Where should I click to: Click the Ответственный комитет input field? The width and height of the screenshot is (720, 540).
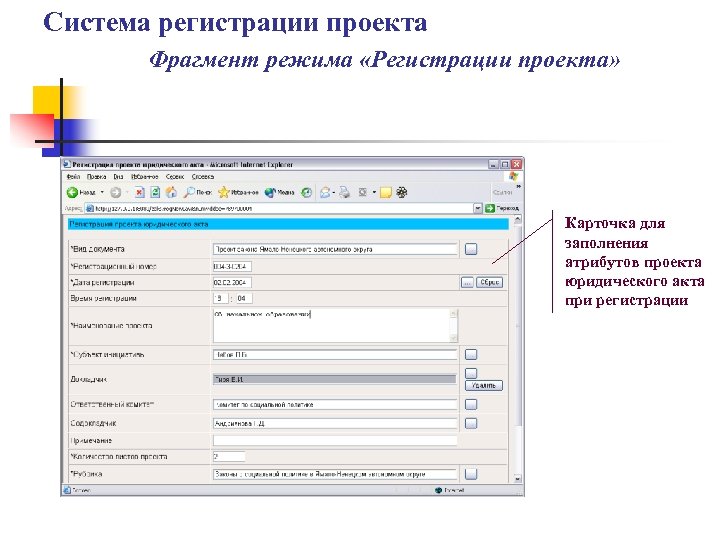click(335, 405)
